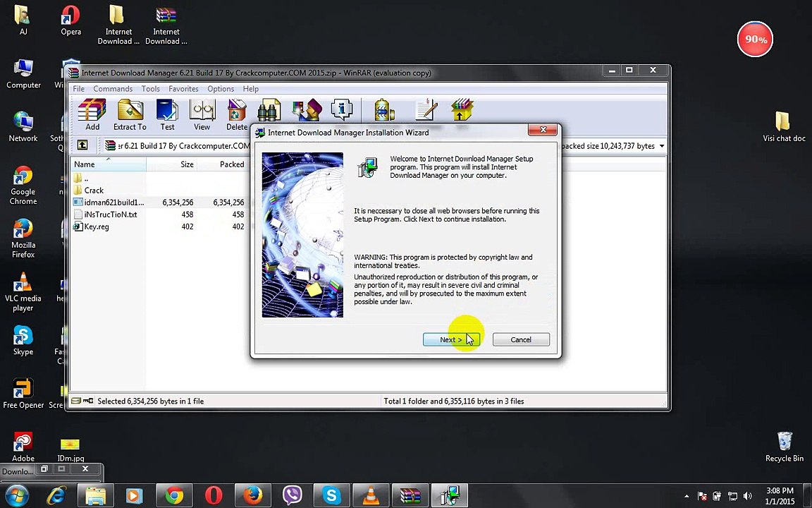Open the Favorites menu in WinRAR

(183, 89)
